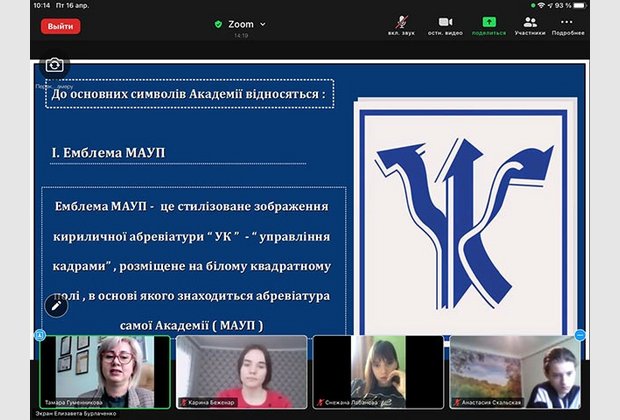Click the switch camera icon
Screen dimensions: 620x420
pos(54,65)
